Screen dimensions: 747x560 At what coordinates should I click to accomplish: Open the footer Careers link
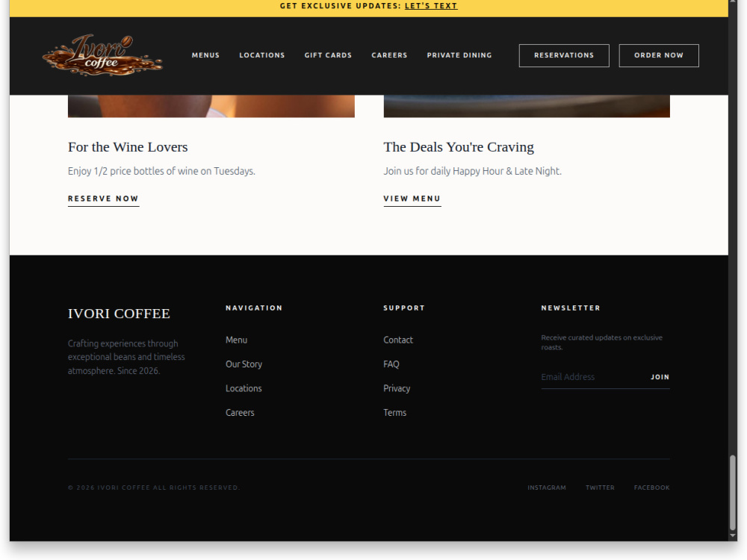pos(240,413)
